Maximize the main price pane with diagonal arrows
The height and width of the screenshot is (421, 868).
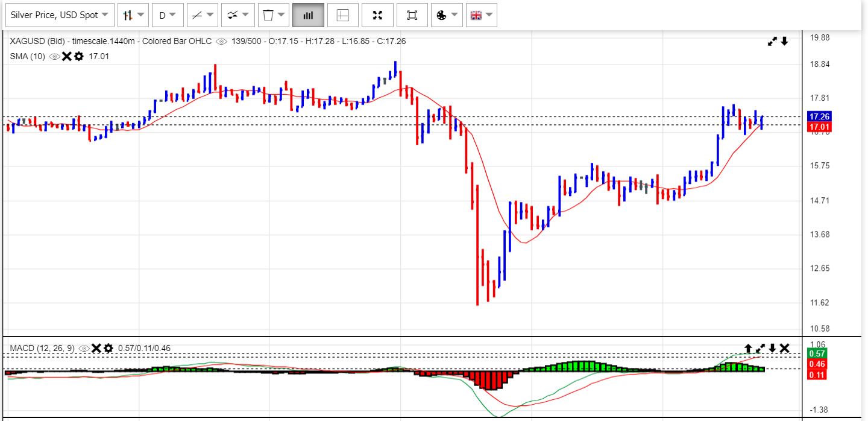tap(772, 41)
